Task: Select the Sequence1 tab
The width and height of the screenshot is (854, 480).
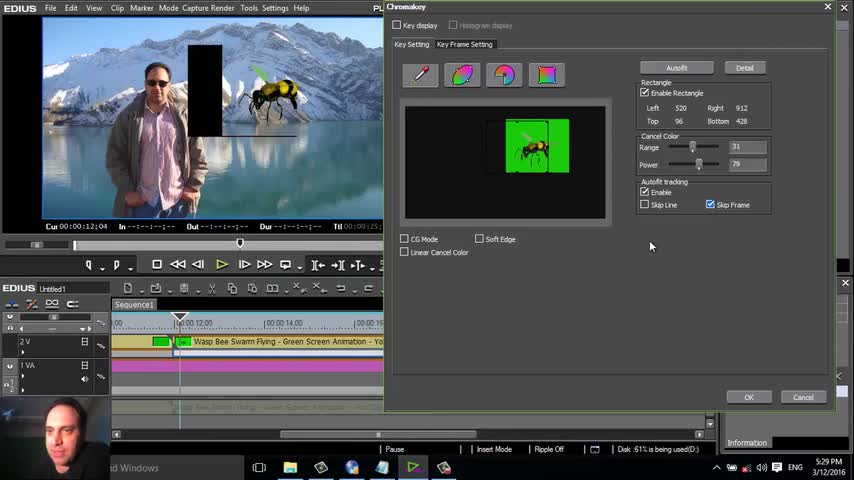Action: tap(134, 305)
